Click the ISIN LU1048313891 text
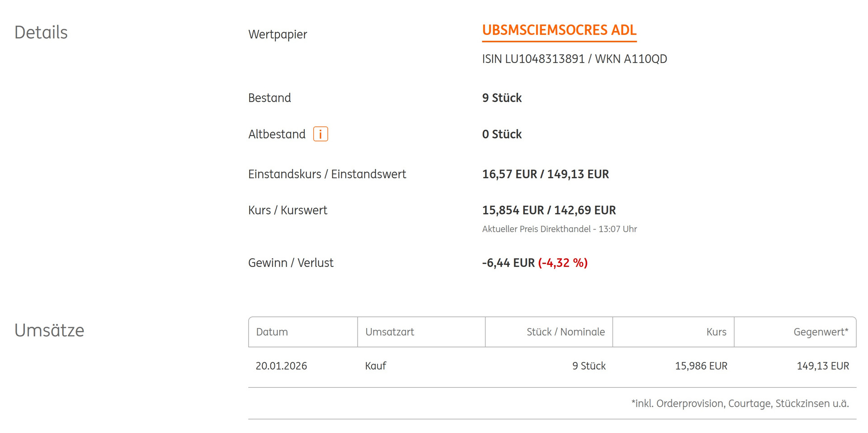This screenshot has width=868, height=433. [533, 59]
